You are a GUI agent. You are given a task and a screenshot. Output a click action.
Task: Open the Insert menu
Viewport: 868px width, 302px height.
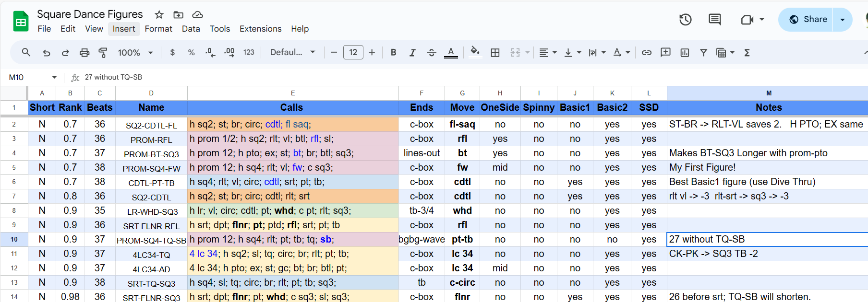[x=124, y=29]
